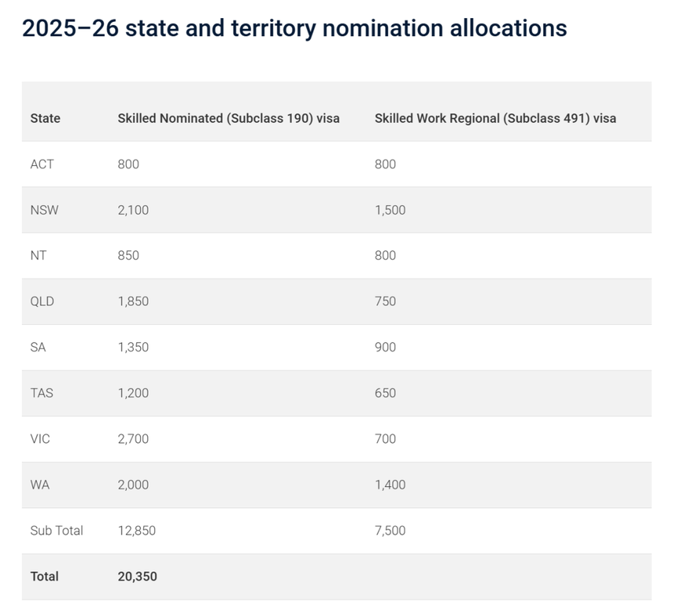This screenshot has width=673, height=616.
Task: Select the TAS row label
Action: click(42, 393)
